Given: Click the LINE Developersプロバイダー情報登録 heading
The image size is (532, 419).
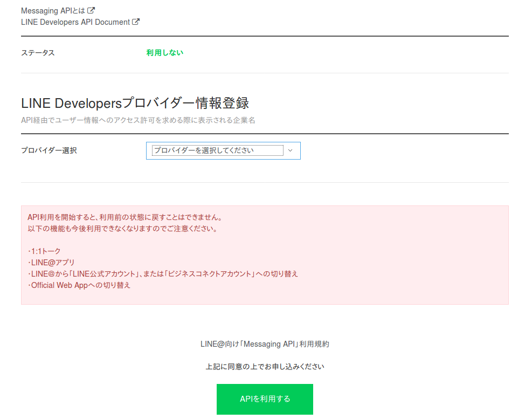Looking at the screenshot, I should tap(135, 103).
